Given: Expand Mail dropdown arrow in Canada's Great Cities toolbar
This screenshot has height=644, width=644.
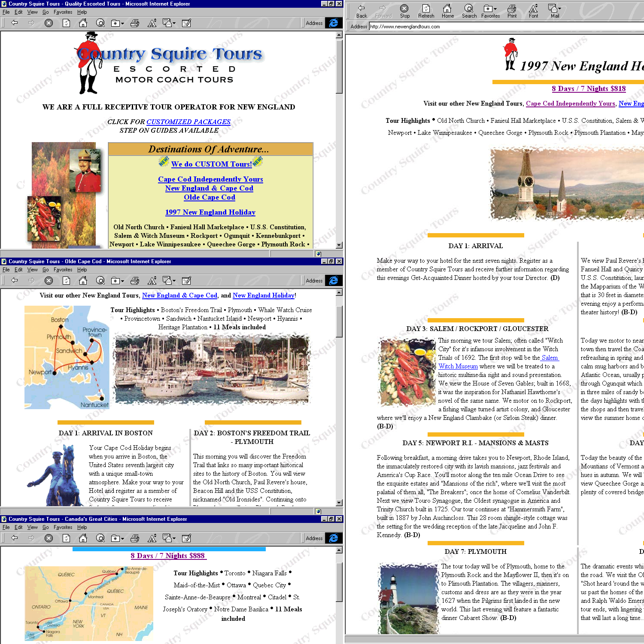Looking at the screenshot, I should 174,539.
